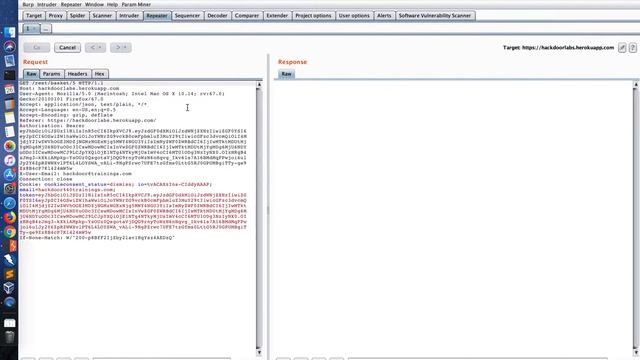Open the Burp menu
Screen dimensions: 640x360
(x=28, y=4)
